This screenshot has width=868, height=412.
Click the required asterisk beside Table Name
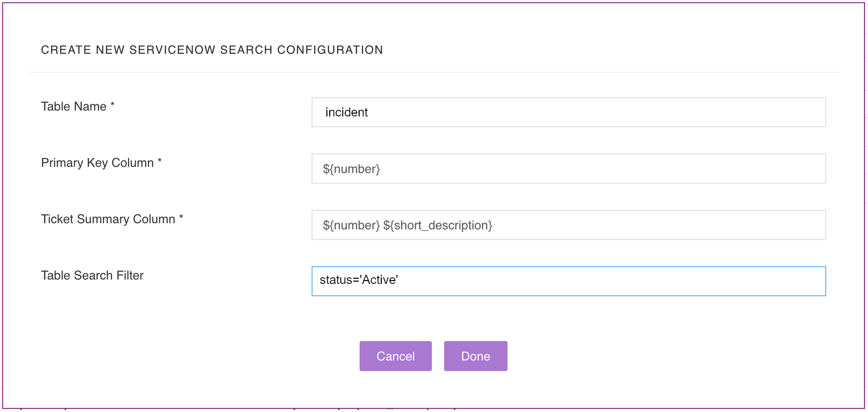coord(113,104)
